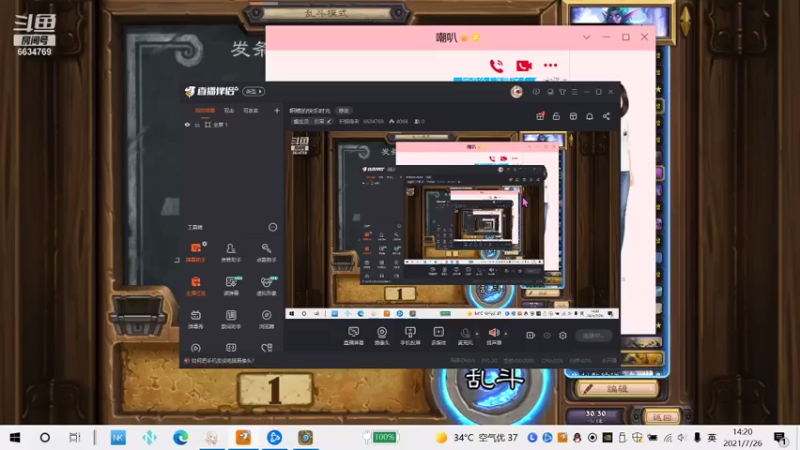Open the notification bell in streaming app
The image size is (800, 450).
589,116
